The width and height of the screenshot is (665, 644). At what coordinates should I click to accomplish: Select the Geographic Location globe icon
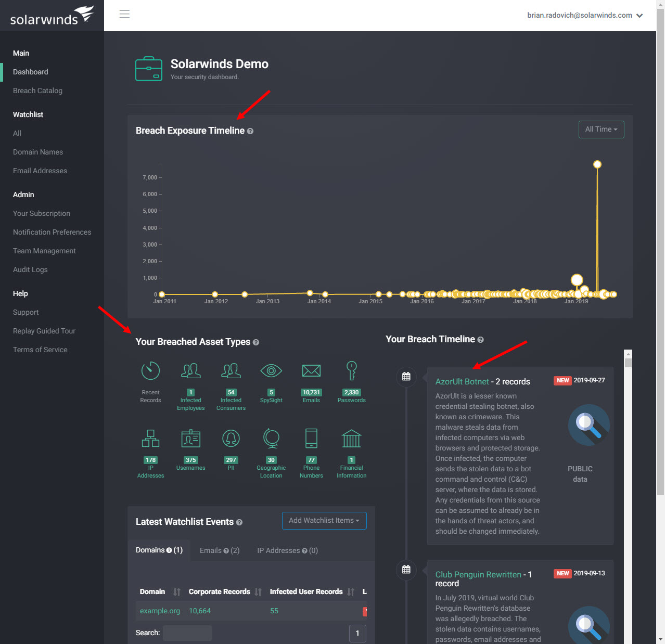tap(271, 439)
